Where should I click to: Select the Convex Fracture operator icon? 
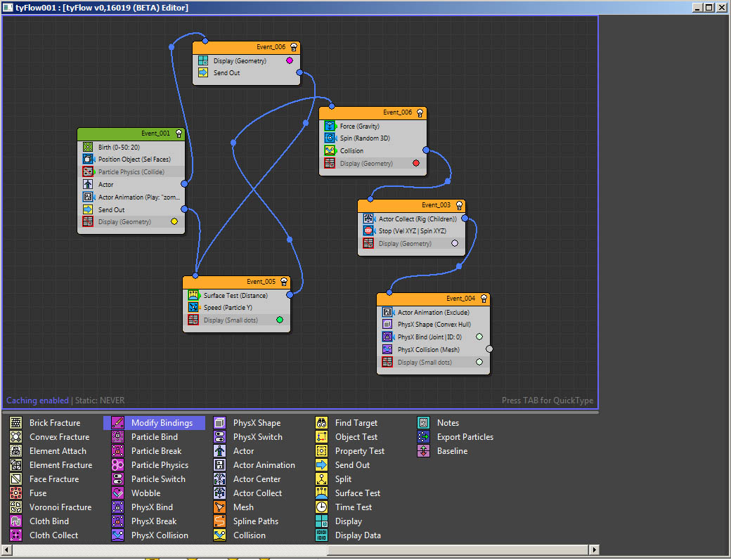pyautogui.click(x=16, y=436)
